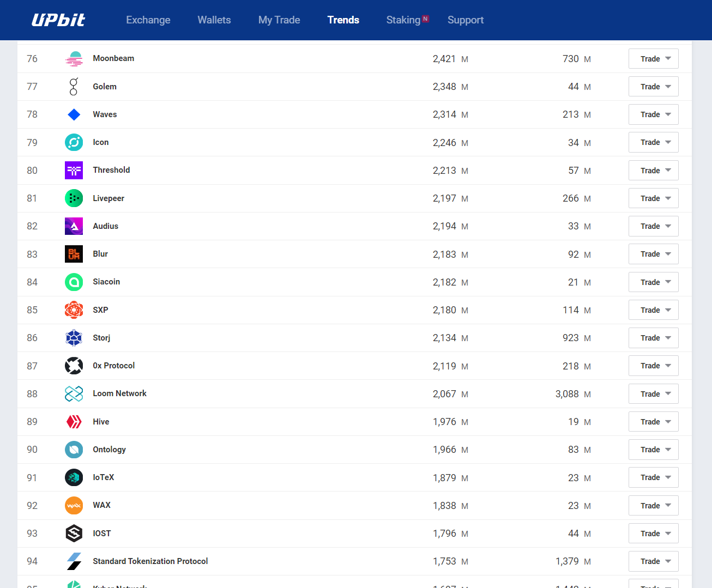Click the Threshold coin name

[x=111, y=170]
